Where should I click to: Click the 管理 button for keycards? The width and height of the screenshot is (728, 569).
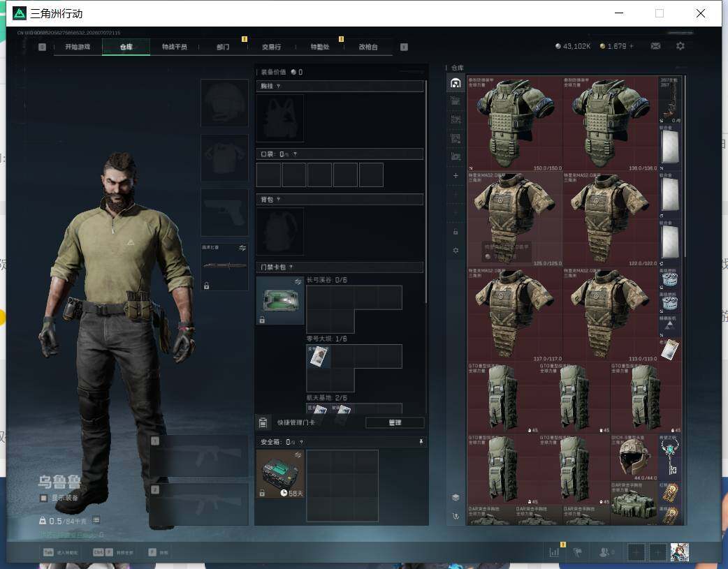point(395,422)
